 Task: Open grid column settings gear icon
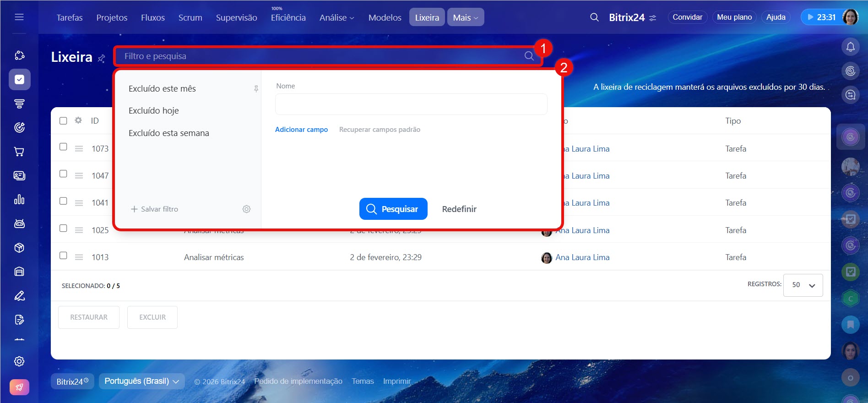pyautogui.click(x=78, y=120)
